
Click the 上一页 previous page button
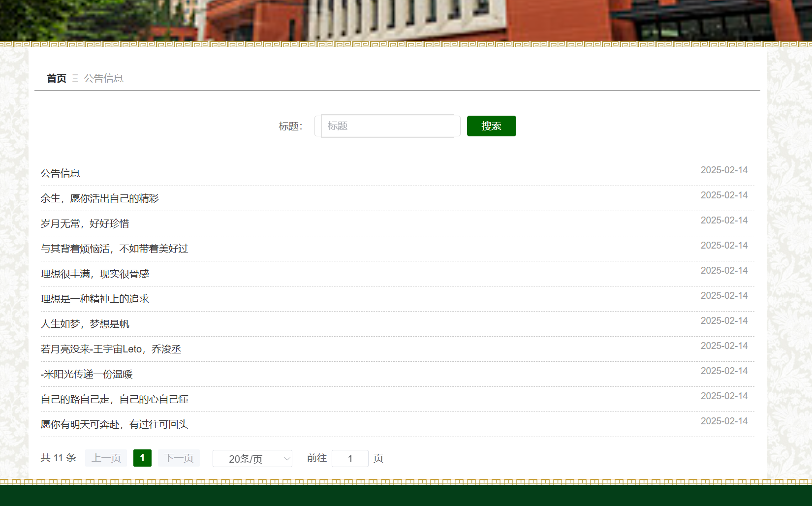click(106, 458)
